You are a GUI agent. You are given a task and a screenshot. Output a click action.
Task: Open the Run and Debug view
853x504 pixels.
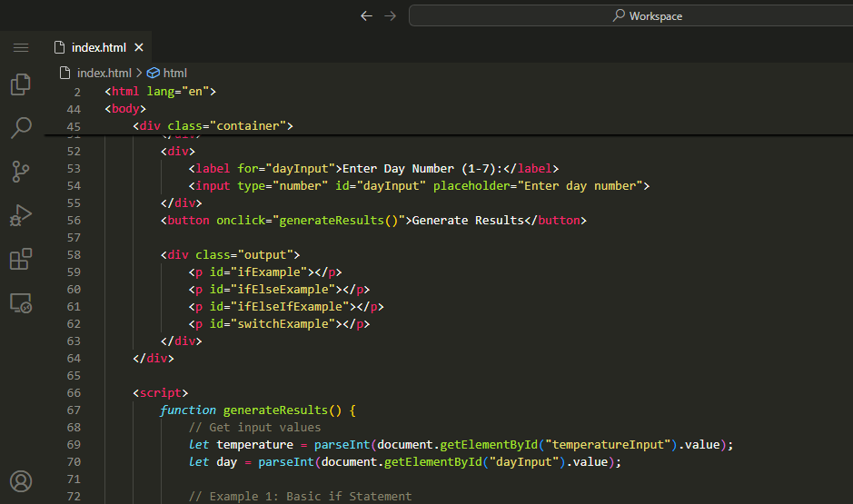tap(21, 215)
